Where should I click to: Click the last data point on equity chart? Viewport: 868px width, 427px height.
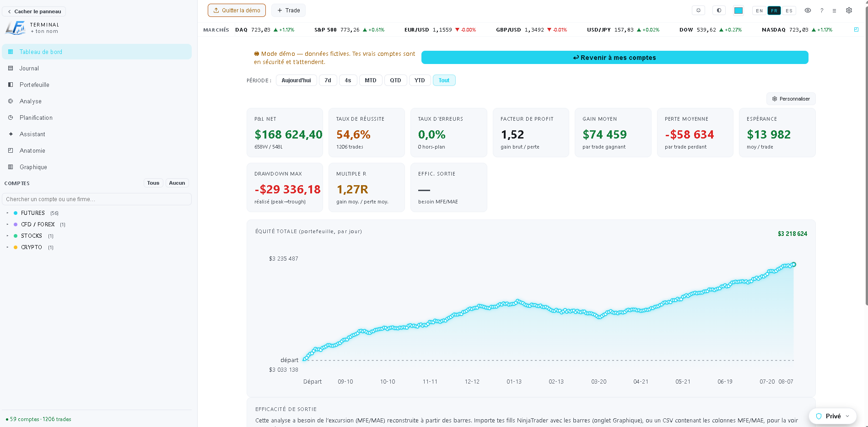[x=794, y=264]
